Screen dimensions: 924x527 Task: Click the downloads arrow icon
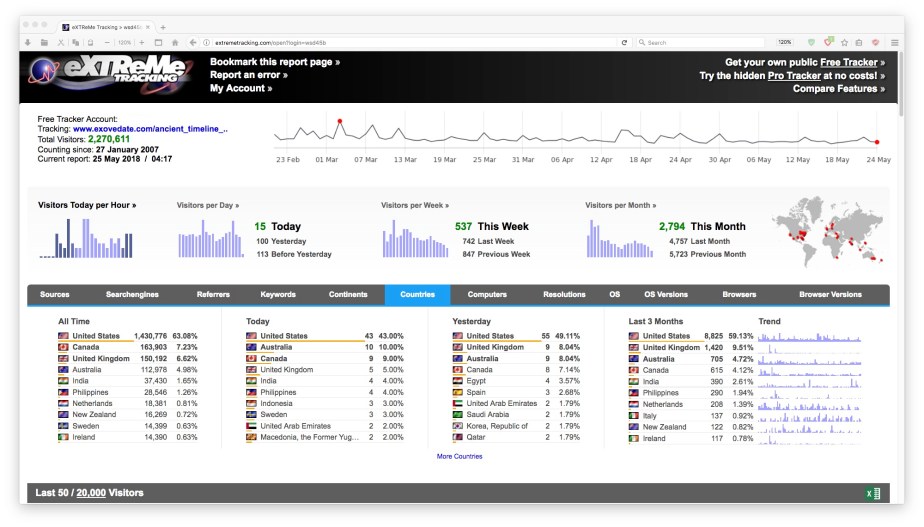click(28, 43)
